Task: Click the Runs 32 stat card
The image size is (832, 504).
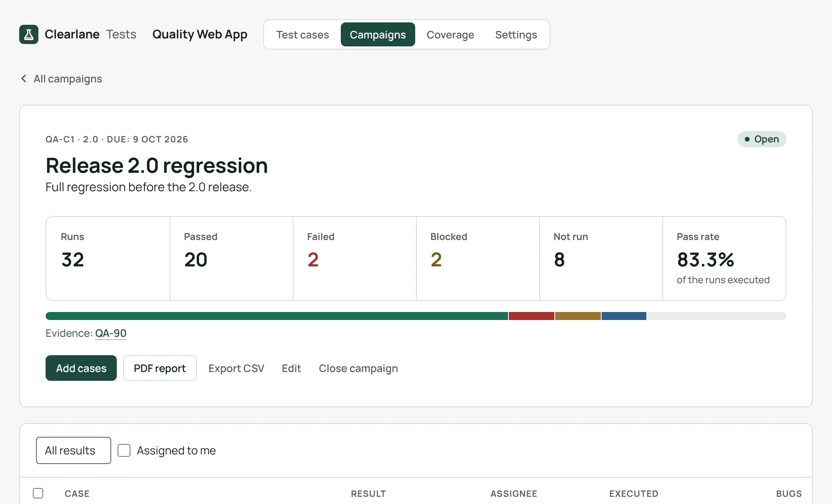Action: point(108,258)
